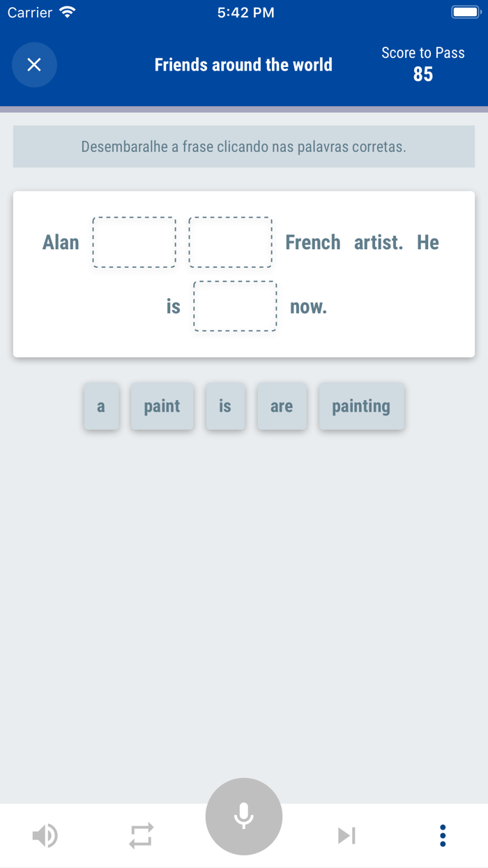This screenshot has width=488, height=868.
Task: Tap the repeat loop icon
Action: (x=141, y=835)
